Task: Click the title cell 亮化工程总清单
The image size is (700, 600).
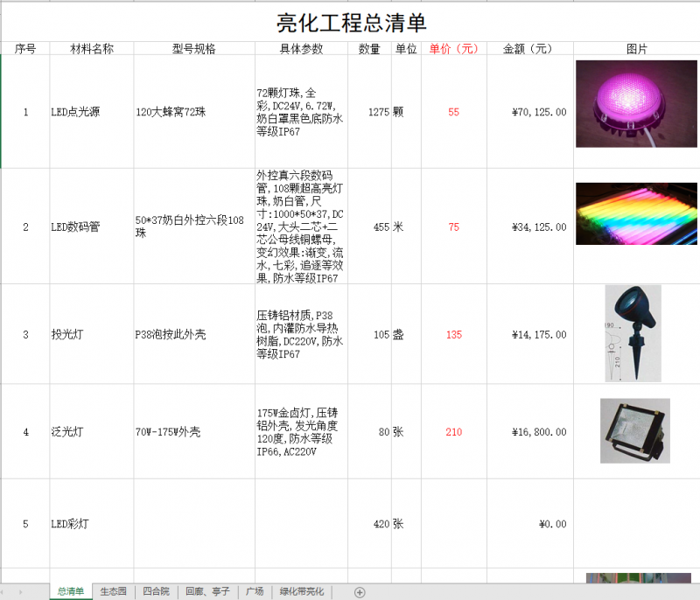Action: pos(351,22)
